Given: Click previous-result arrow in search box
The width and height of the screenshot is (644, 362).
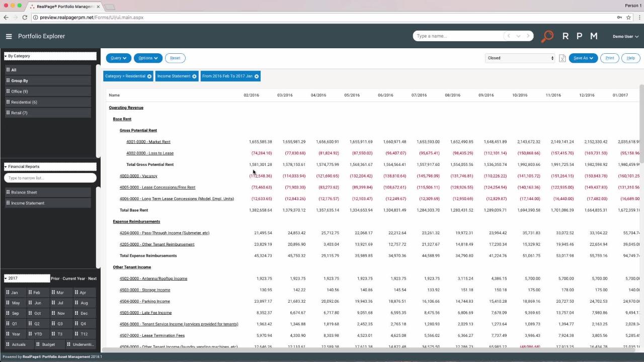Looking at the screenshot, I should pos(509,36).
